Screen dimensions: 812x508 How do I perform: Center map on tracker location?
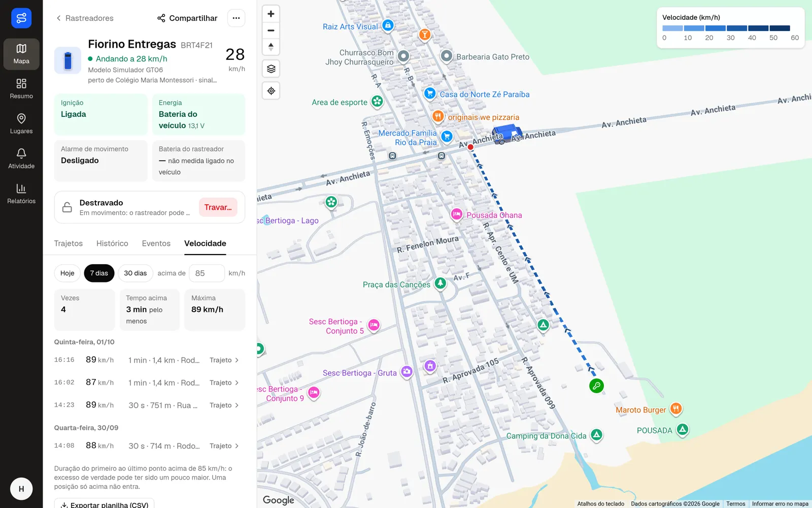(x=271, y=91)
